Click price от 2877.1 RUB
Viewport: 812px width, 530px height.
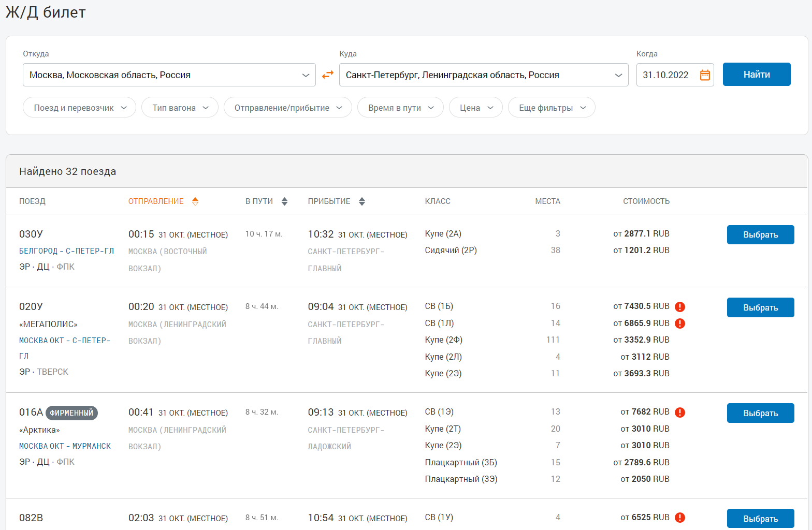642,233
